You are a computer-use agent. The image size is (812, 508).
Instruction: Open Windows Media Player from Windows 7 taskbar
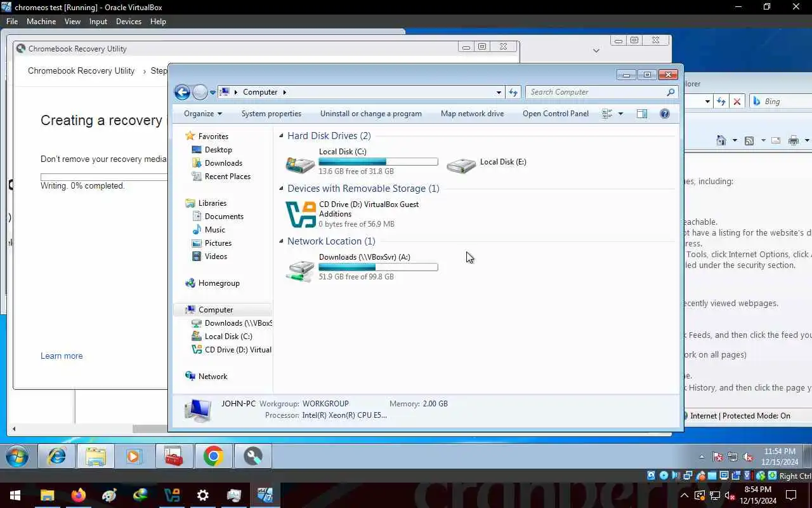point(133,456)
